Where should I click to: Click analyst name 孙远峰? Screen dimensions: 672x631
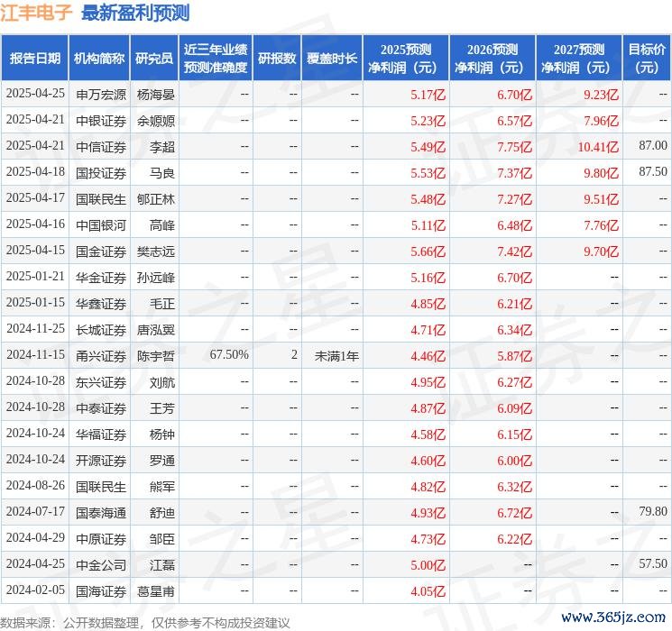tap(156, 278)
